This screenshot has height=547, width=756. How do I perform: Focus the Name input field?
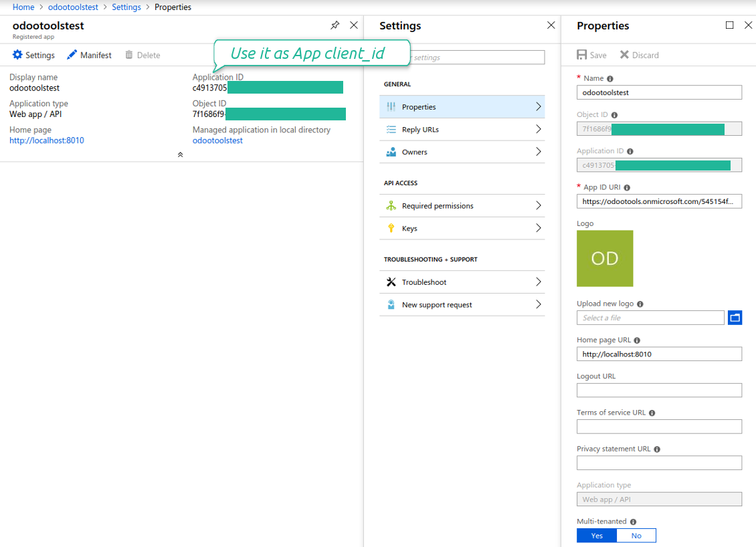click(659, 92)
